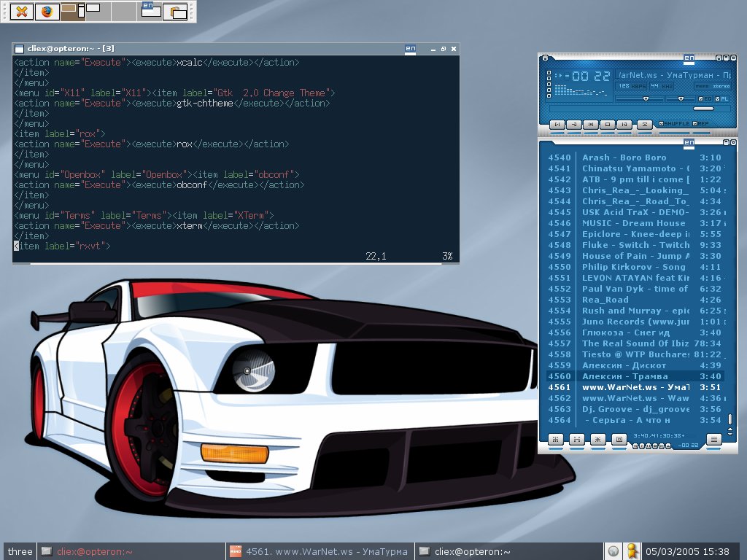
Task: Click the yellow figure tray icon in taskbar
Action: (632, 551)
